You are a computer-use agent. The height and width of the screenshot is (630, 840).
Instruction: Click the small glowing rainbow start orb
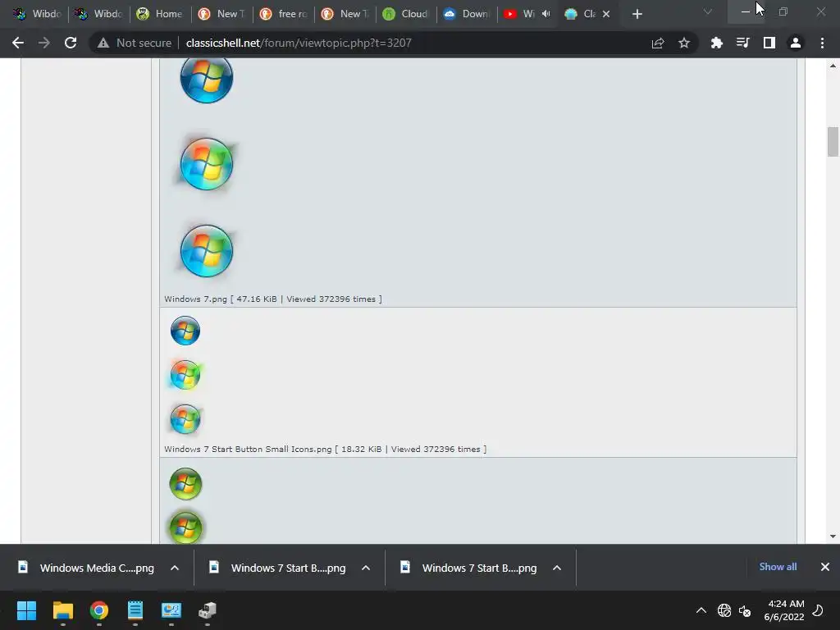pyautogui.click(x=185, y=374)
